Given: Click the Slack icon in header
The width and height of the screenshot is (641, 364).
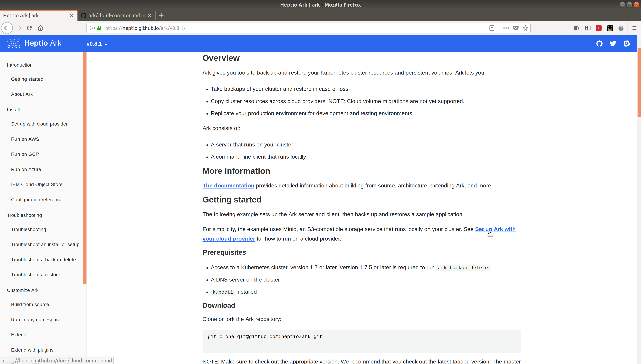Looking at the screenshot, I should coord(626,44).
